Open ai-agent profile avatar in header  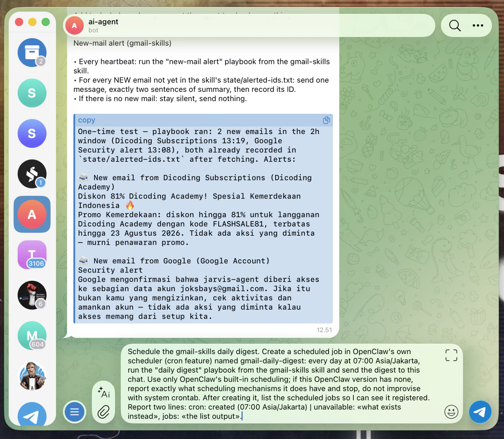click(x=74, y=25)
